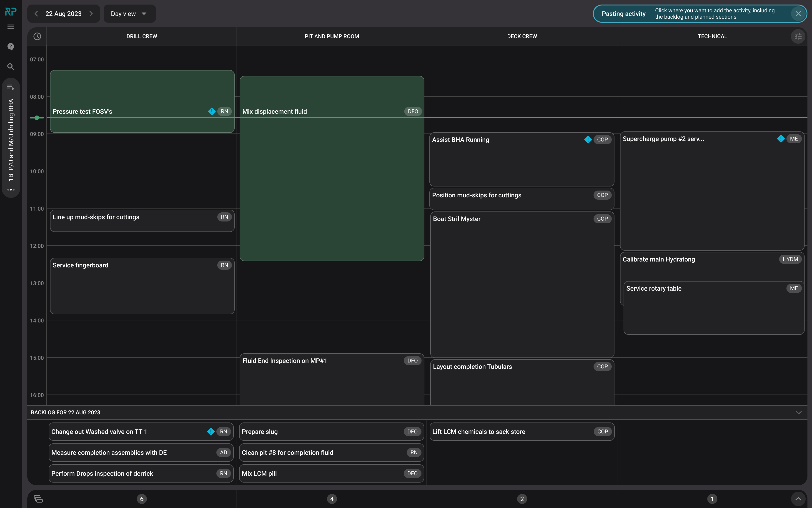Go to the previous day
The height and width of the screenshot is (508, 812).
click(37, 14)
